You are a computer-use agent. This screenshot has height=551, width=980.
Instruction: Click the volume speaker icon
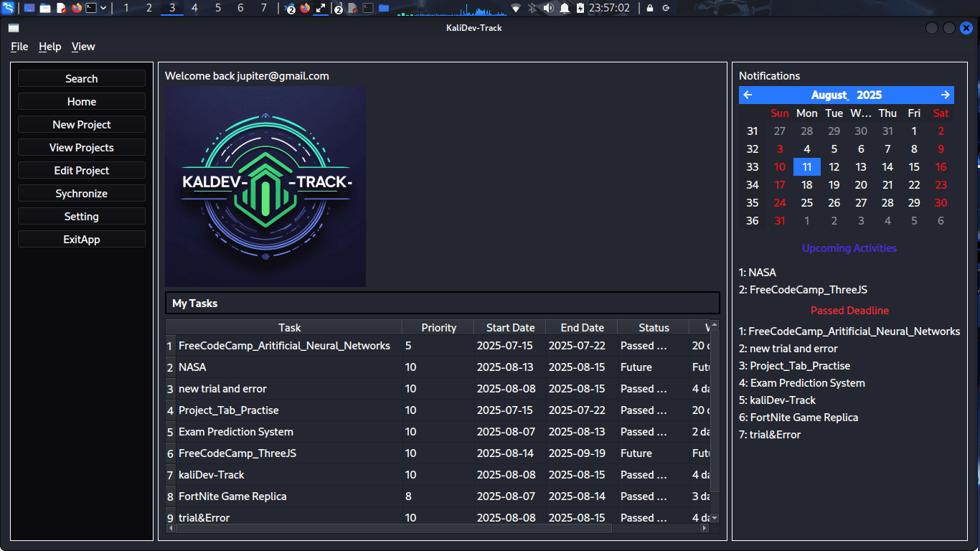(549, 8)
